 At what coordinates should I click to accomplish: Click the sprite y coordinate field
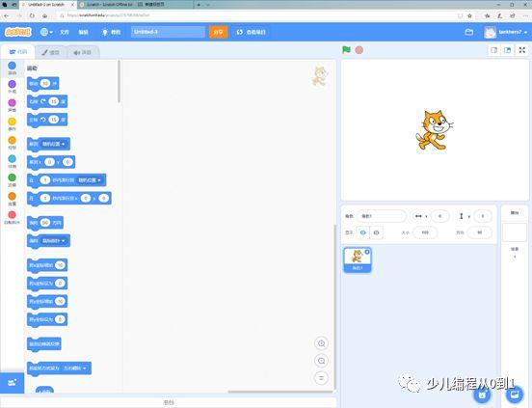(483, 216)
